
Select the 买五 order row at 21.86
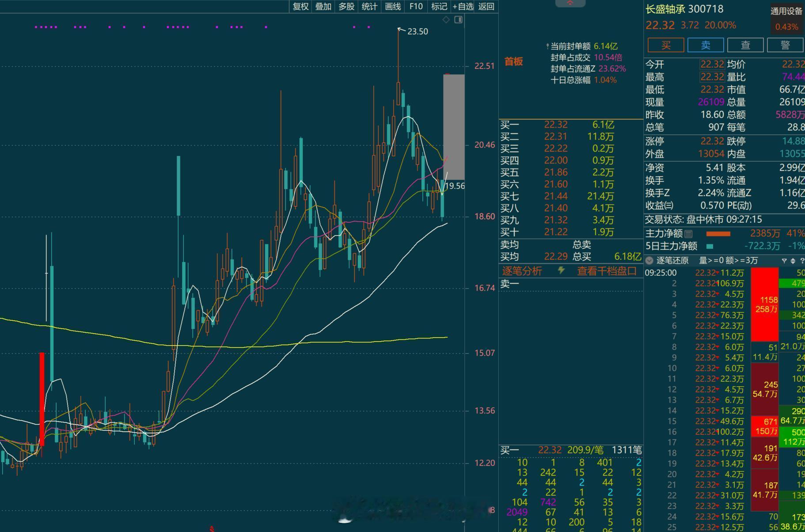click(570, 173)
